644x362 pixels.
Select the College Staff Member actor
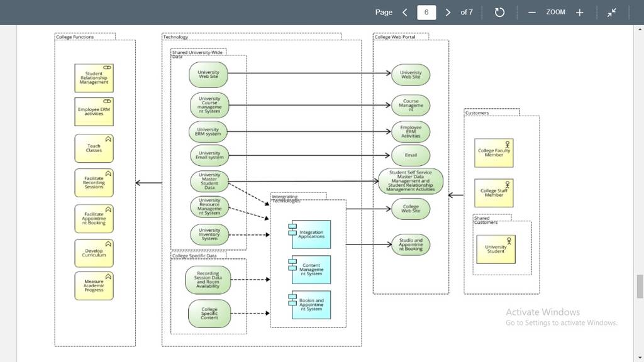pos(494,193)
